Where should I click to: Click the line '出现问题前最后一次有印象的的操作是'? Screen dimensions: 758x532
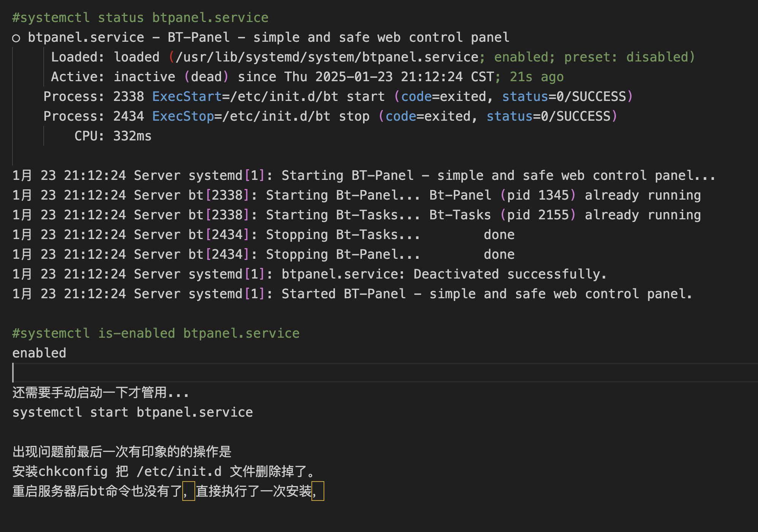(x=122, y=452)
